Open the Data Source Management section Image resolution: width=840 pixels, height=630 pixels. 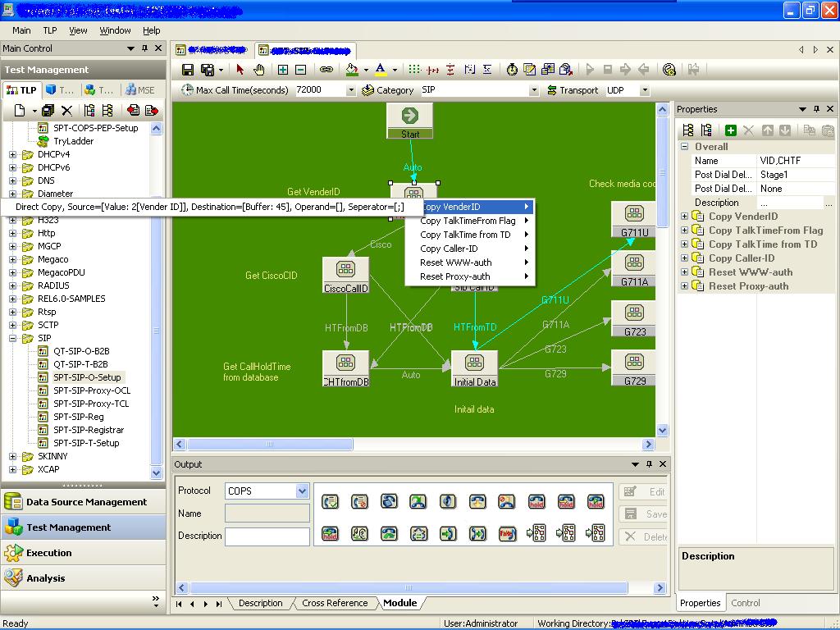point(83,502)
